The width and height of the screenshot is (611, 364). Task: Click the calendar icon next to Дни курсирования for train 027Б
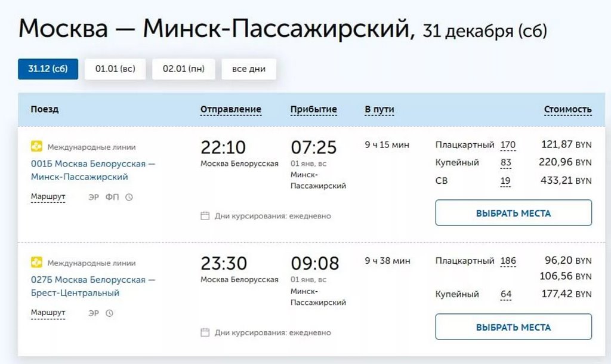click(x=204, y=332)
